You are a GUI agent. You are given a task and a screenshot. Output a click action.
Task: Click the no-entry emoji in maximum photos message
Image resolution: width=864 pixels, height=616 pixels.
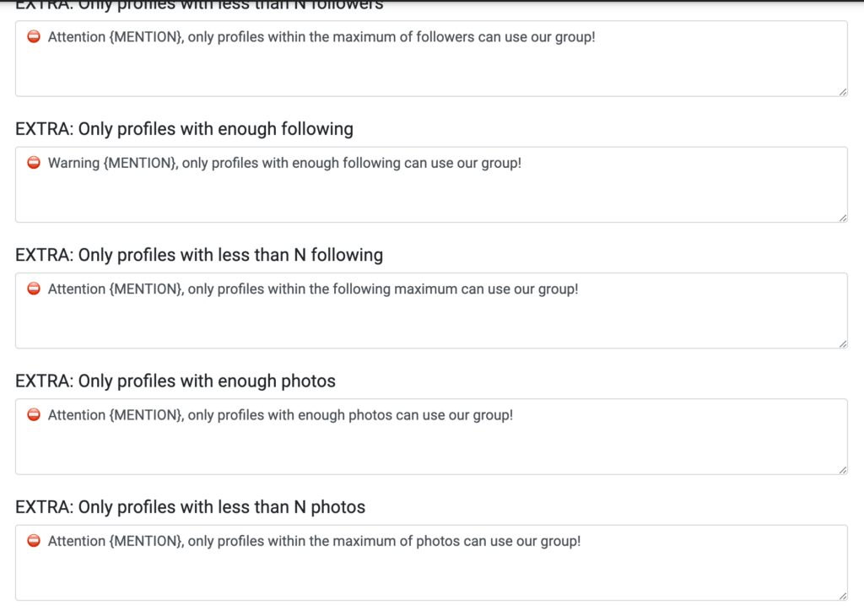click(x=34, y=541)
